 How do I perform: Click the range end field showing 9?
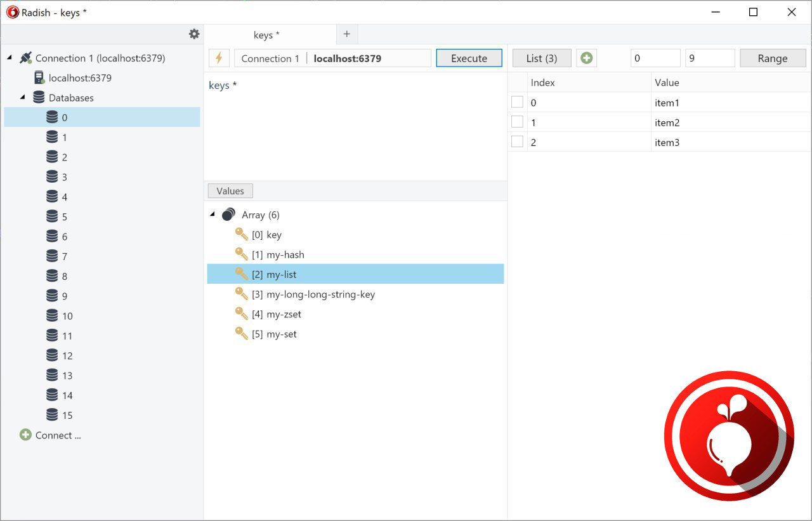click(x=710, y=58)
